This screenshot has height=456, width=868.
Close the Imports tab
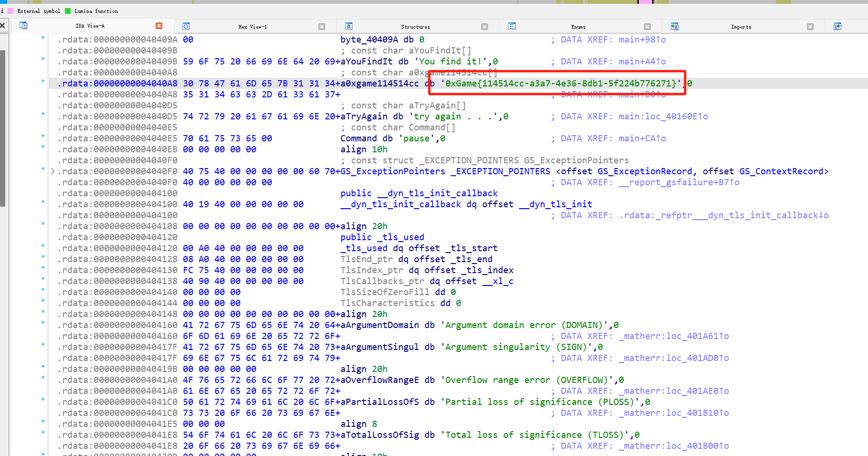click(810, 27)
